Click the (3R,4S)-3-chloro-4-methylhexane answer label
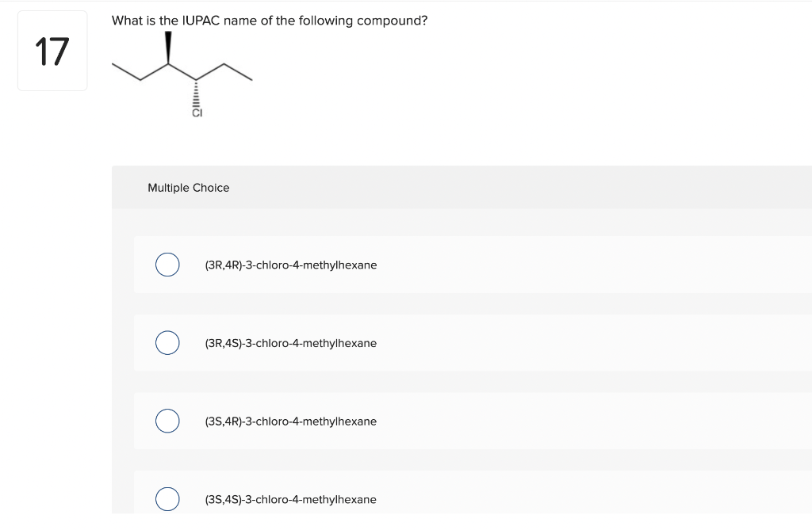Image resolution: width=812 pixels, height=530 pixels. coord(291,343)
